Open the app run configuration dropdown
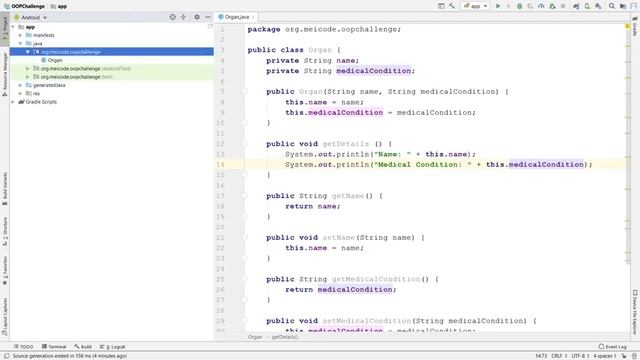This screenshot has height=360, width=640. click(x=475, y=6)
